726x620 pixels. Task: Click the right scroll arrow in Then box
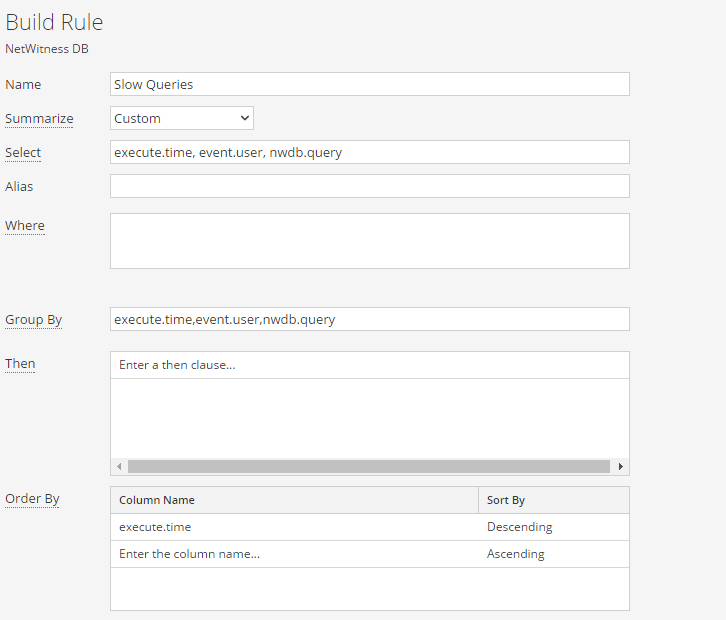tap(620, 466)
